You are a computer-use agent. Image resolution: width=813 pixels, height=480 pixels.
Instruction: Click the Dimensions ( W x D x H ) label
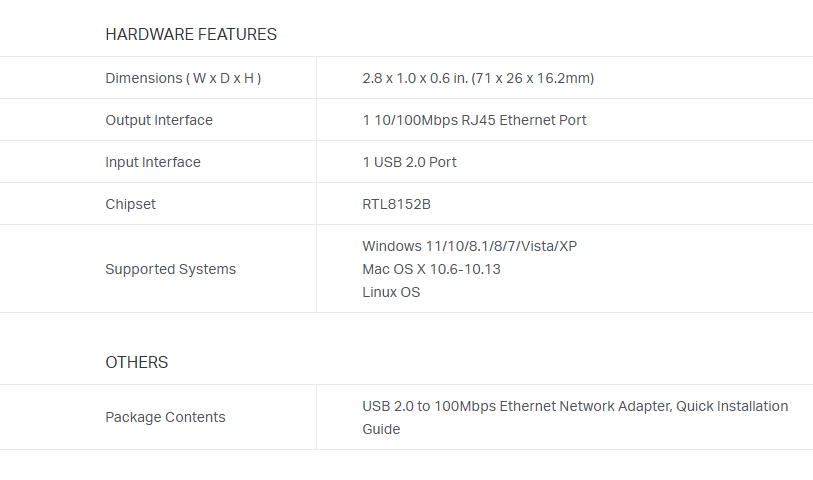point(183,78)
